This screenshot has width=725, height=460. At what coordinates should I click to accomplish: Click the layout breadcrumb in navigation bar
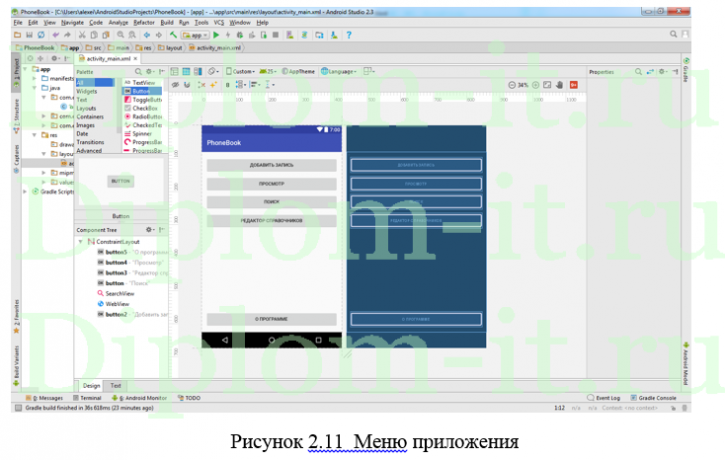coord(170,48)
